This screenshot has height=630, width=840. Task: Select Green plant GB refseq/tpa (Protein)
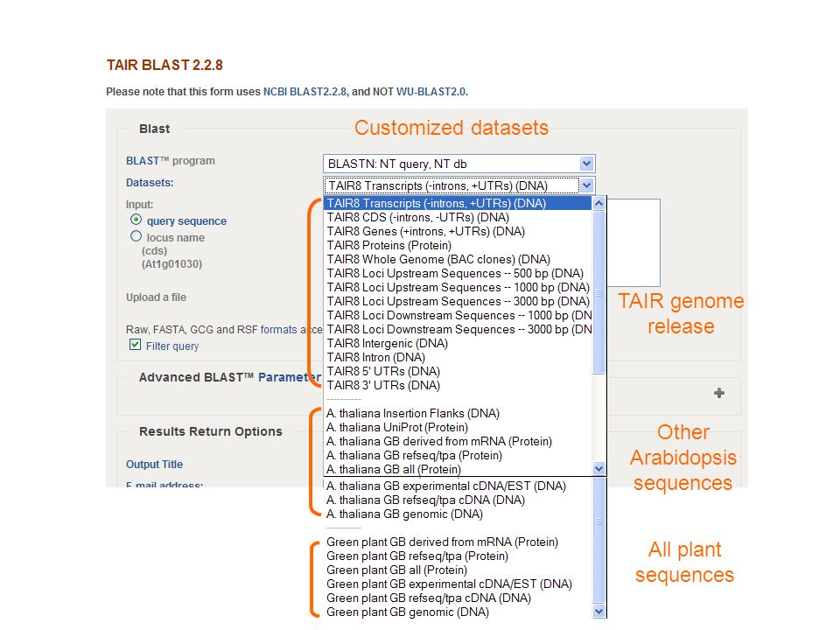pyautogui.click(x=458, y=556)
